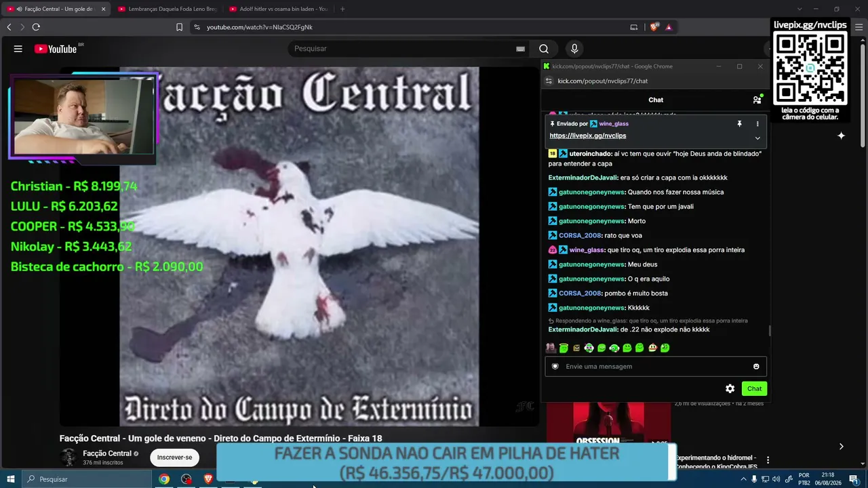Click the video title Facção Central - Um gole de veneno
Viewport: 868px width, 488px height.
[220, 439]
